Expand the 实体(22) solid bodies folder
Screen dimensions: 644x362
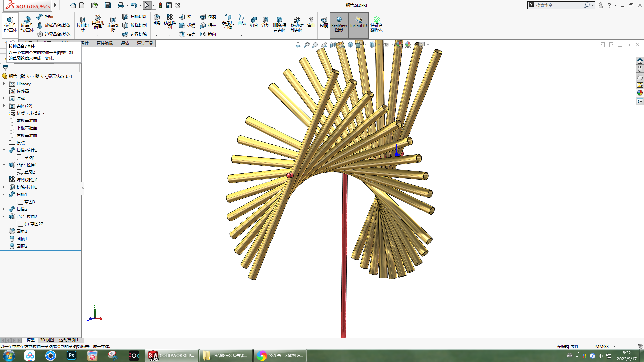click(x=4, y=106)
